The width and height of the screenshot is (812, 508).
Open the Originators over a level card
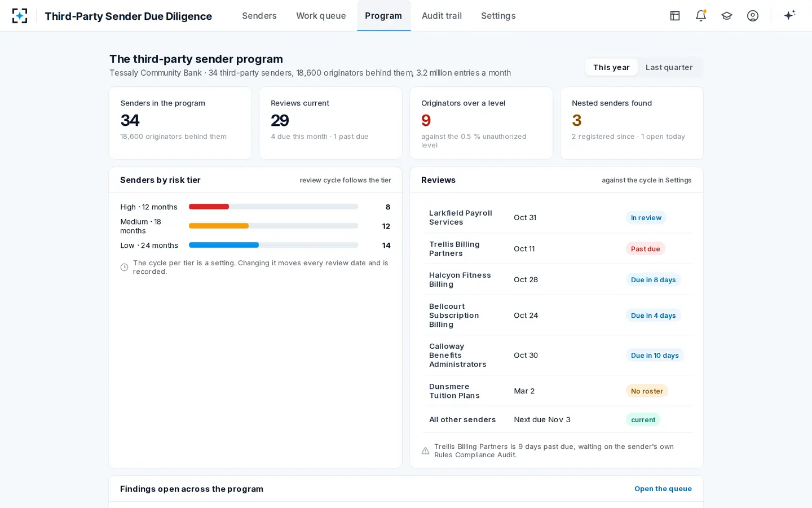tap(481, 123)
